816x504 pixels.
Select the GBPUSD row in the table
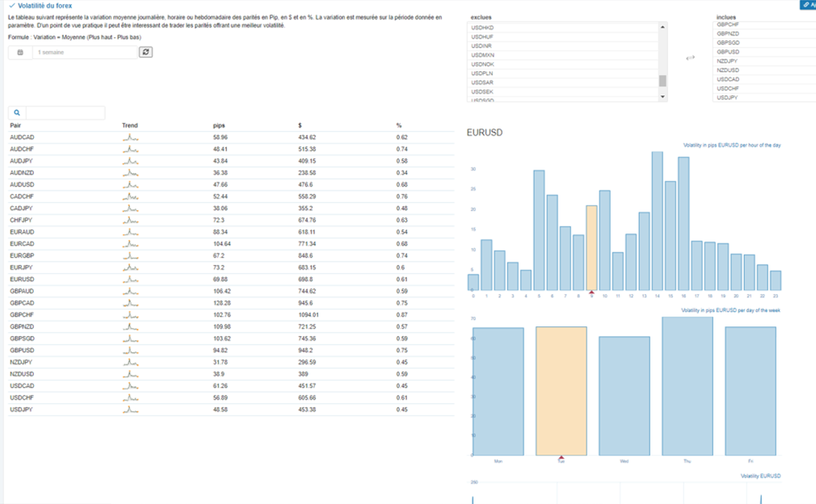231,351
